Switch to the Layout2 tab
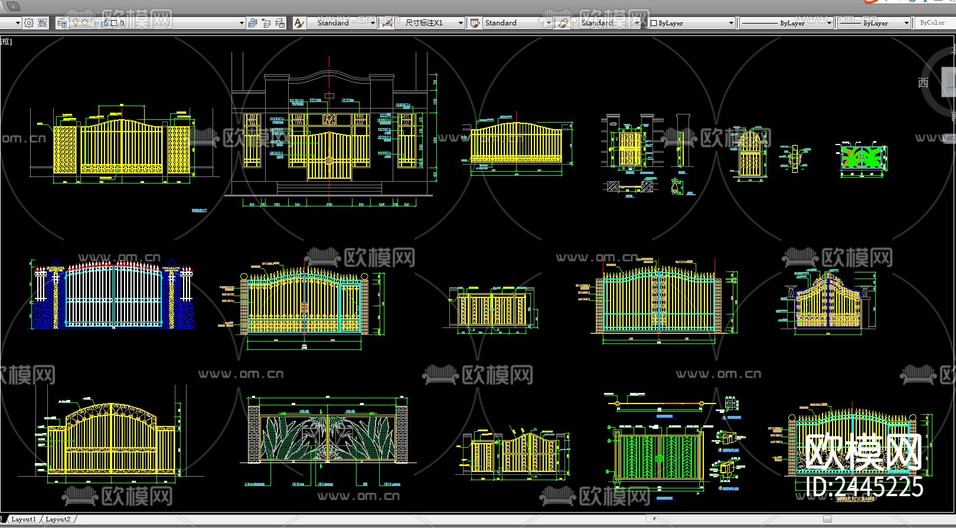 pos(58,519)
